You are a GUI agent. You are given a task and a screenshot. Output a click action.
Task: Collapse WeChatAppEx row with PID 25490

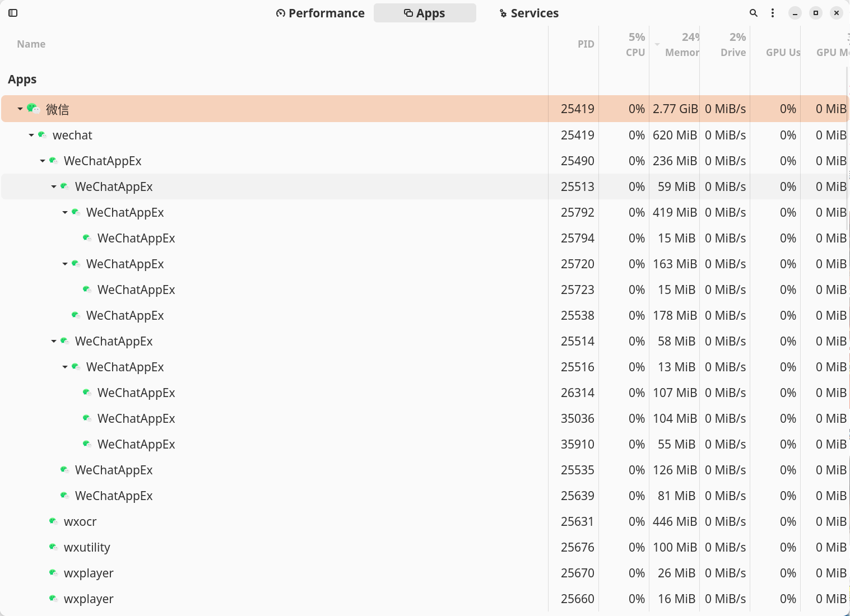43,161
